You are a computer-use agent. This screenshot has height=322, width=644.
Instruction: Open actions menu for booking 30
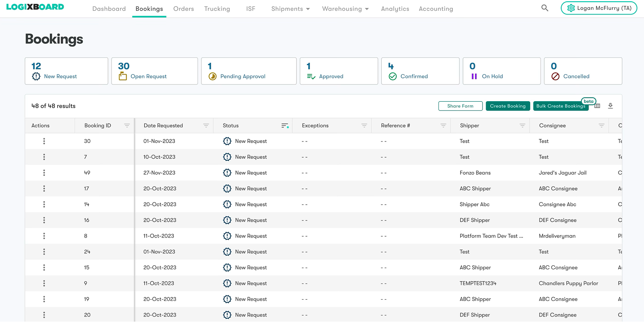44,141
